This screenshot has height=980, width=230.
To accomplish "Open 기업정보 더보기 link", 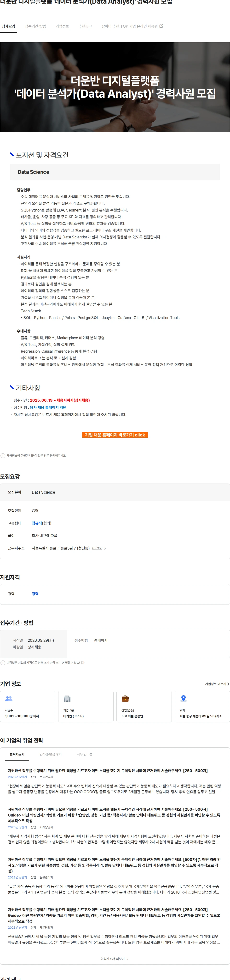I will coord(217,684).
